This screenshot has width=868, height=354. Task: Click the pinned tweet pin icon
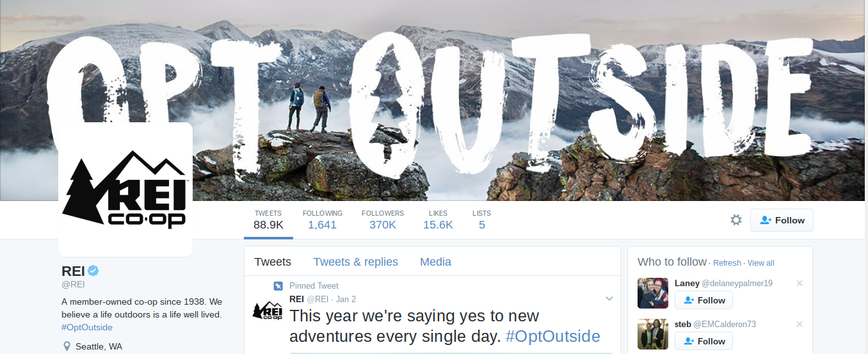[x=278, y=286]
